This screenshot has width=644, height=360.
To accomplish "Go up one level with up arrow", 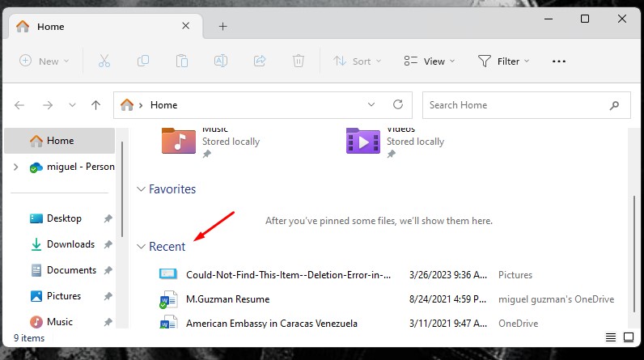I will [95, 105].
